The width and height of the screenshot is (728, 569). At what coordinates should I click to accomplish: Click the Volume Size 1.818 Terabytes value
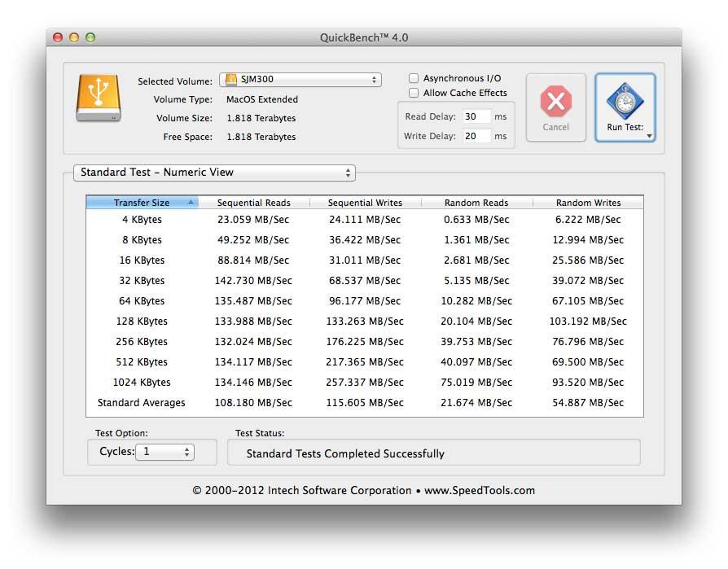point(261,118)
